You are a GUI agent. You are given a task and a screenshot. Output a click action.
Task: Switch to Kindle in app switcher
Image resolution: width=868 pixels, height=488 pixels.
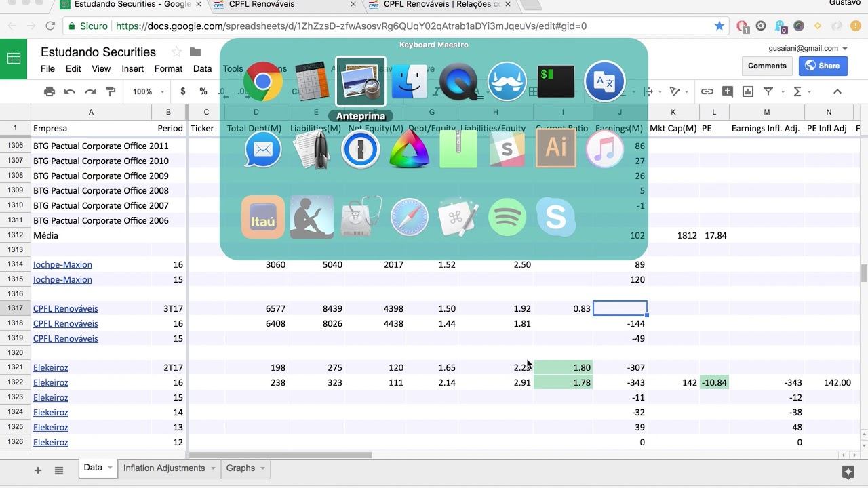click(312, 217)
